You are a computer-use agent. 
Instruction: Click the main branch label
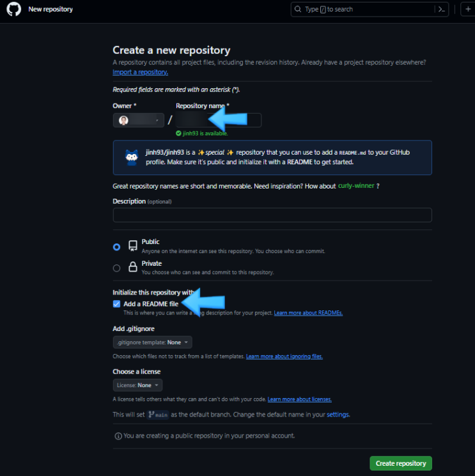[158, 415]
